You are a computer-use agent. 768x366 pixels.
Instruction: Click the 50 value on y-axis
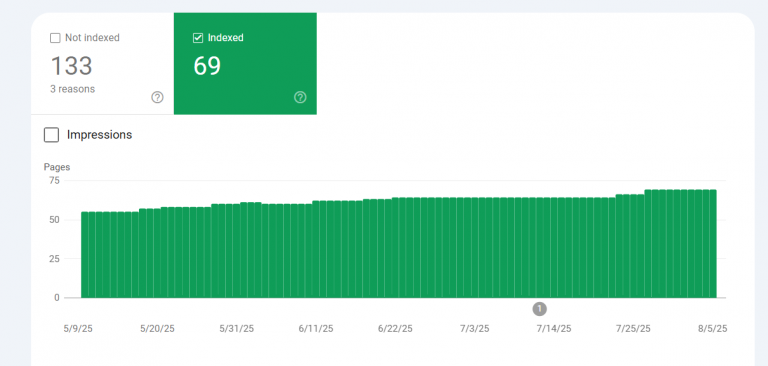(x=54, y=220)
